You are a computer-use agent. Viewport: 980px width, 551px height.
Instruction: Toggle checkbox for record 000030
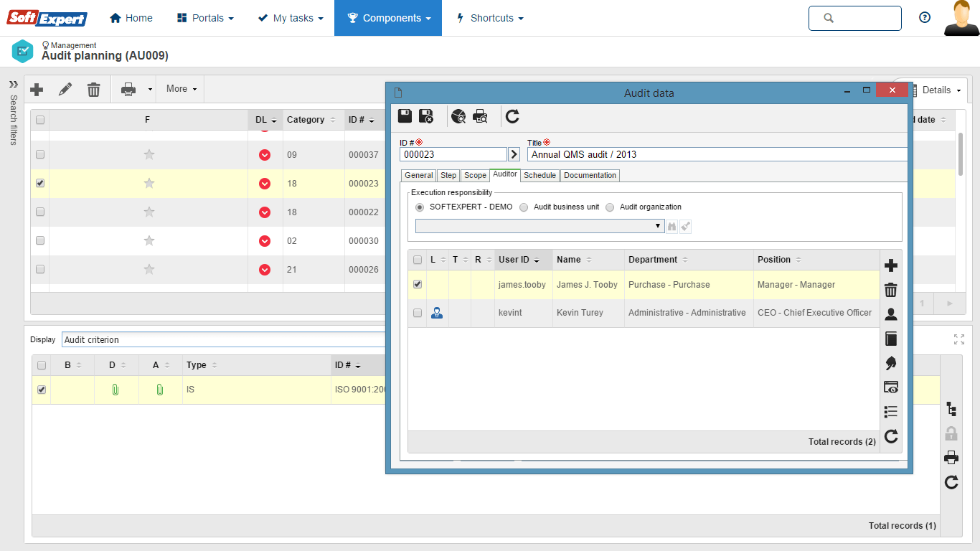40,240
